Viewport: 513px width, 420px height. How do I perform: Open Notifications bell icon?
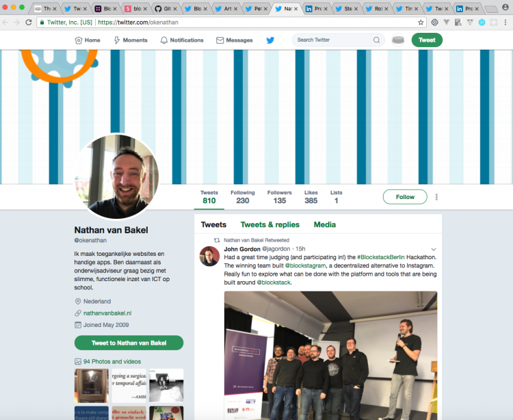(164, 40)
